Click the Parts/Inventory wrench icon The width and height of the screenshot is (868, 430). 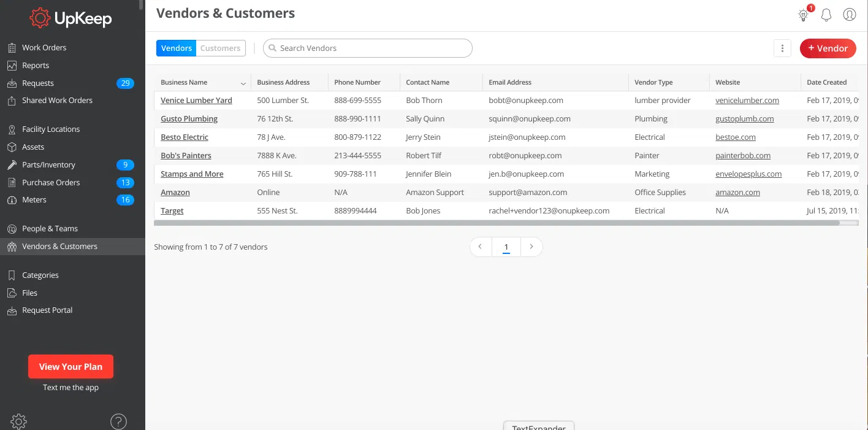tap(12, 165)
